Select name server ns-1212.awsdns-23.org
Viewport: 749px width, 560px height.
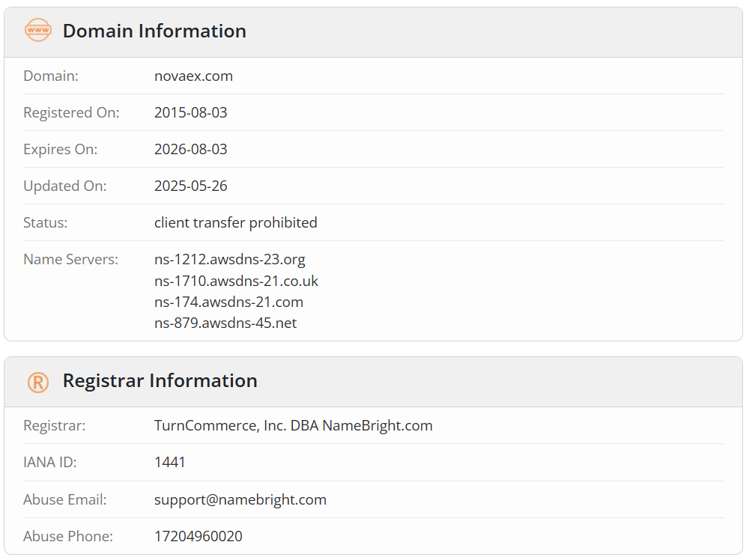coord(230,259)
